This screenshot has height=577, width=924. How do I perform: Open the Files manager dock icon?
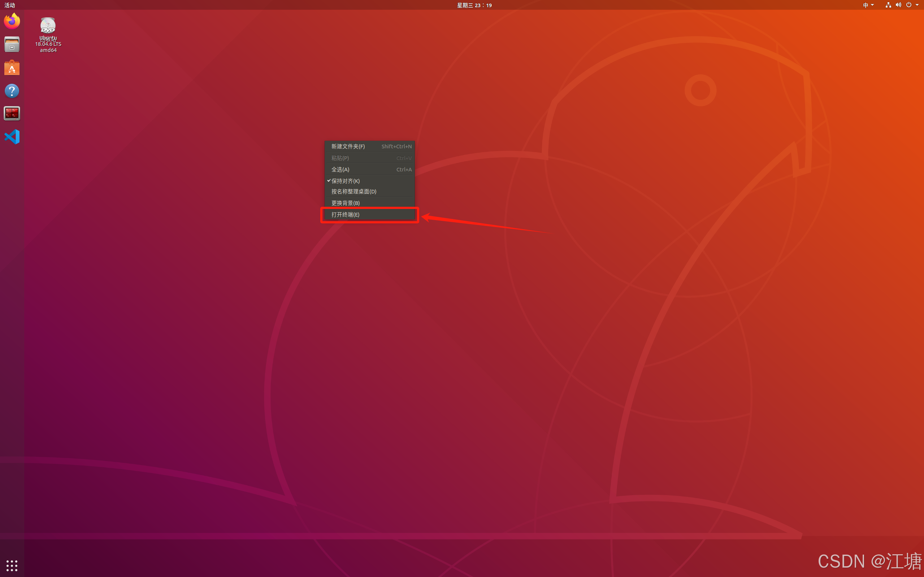[12, 44]
